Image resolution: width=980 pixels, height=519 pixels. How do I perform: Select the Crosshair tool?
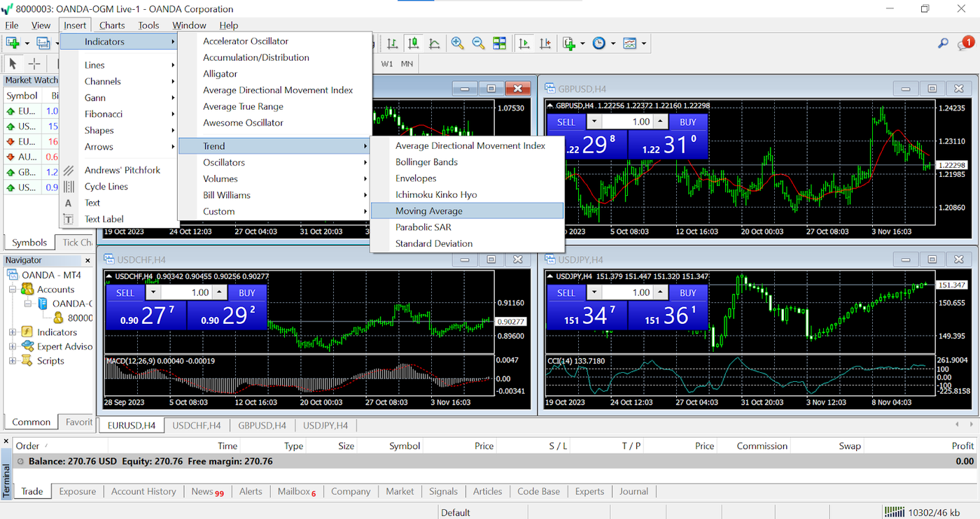[x=34, y=63]
